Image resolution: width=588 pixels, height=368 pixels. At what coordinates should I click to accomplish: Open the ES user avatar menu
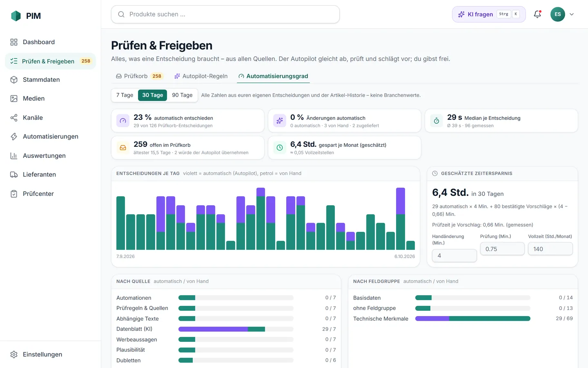point(558,14)
